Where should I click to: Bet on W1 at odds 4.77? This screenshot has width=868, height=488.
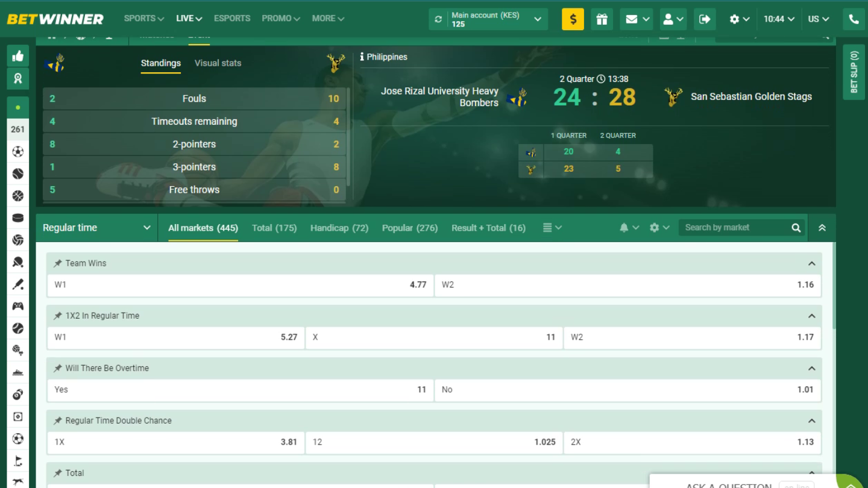coord(240,285)
